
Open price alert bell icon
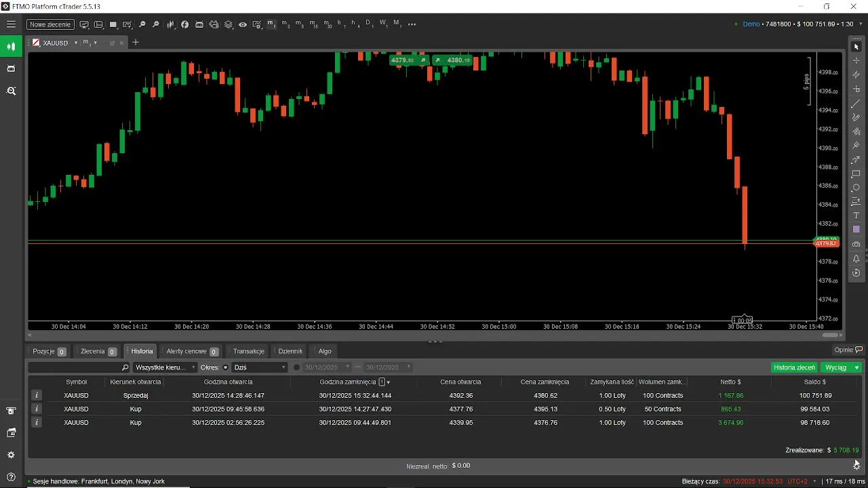click(856, 258)
